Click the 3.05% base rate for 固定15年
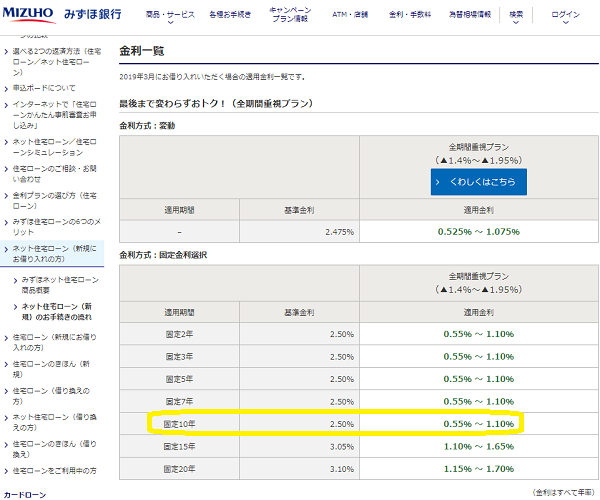600x500 pixels. (342, 446)
